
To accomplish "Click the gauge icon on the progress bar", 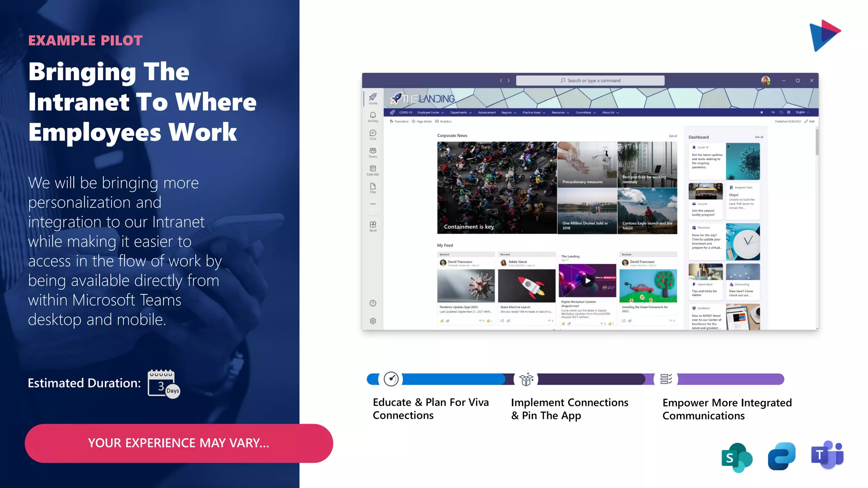I will tap(391, 379).
